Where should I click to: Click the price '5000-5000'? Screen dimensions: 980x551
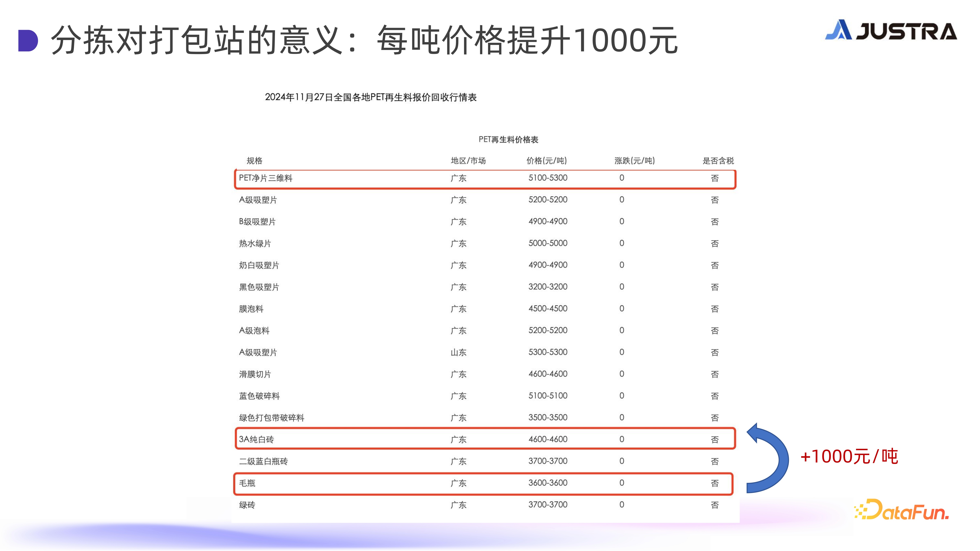tap(548, 243)
